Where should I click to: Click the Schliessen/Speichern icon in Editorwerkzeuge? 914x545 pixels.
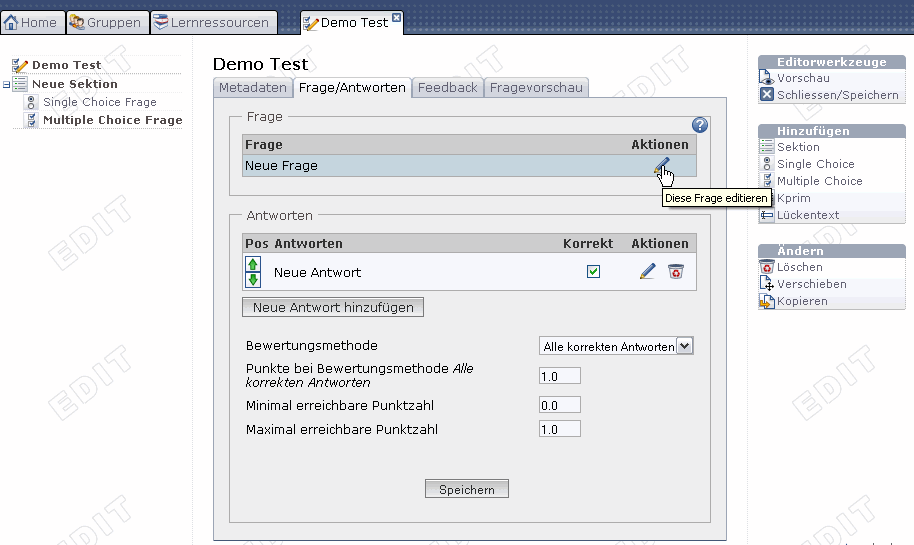pos(767,95)
